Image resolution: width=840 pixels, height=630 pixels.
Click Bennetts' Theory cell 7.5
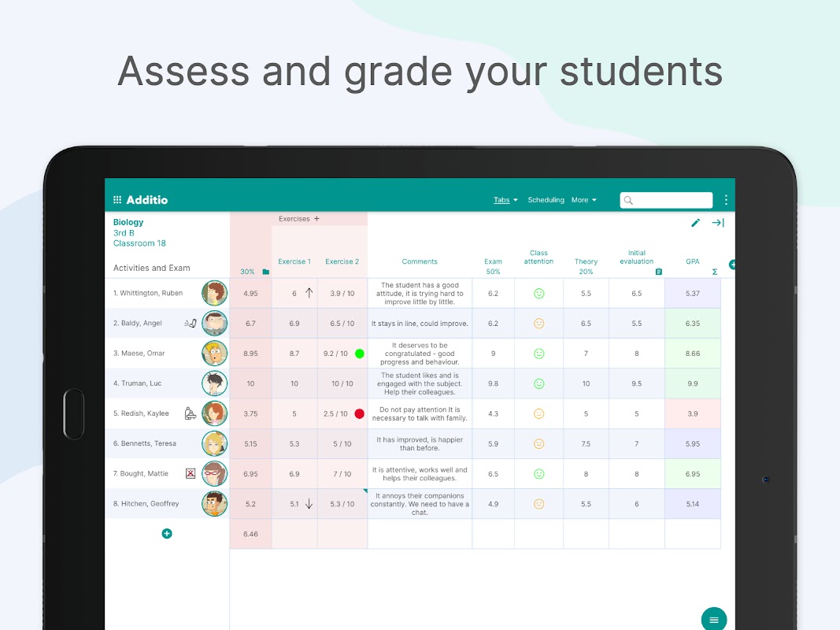coord(586,443)
